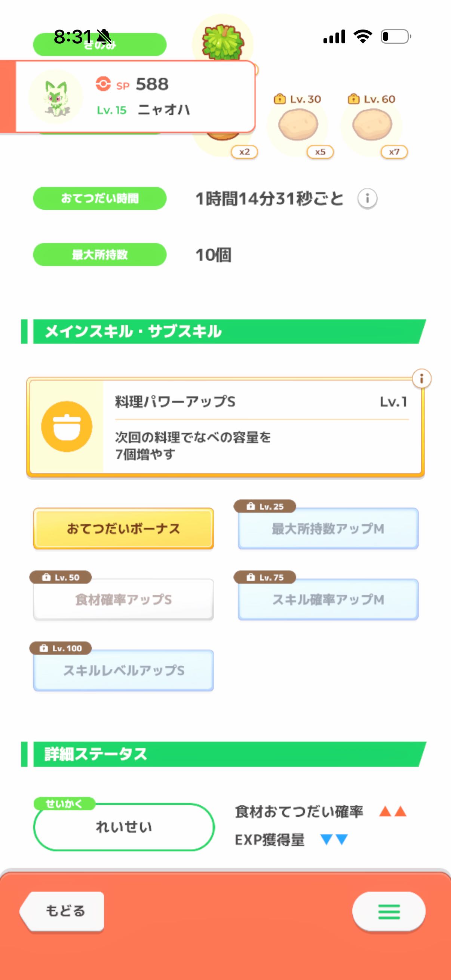Tap the 最大所持数 green label
The image size is (451, 980).
[100, 255]
